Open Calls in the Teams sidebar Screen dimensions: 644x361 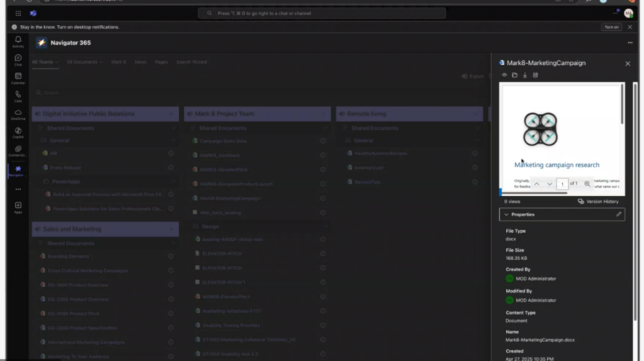pos(18,96)
